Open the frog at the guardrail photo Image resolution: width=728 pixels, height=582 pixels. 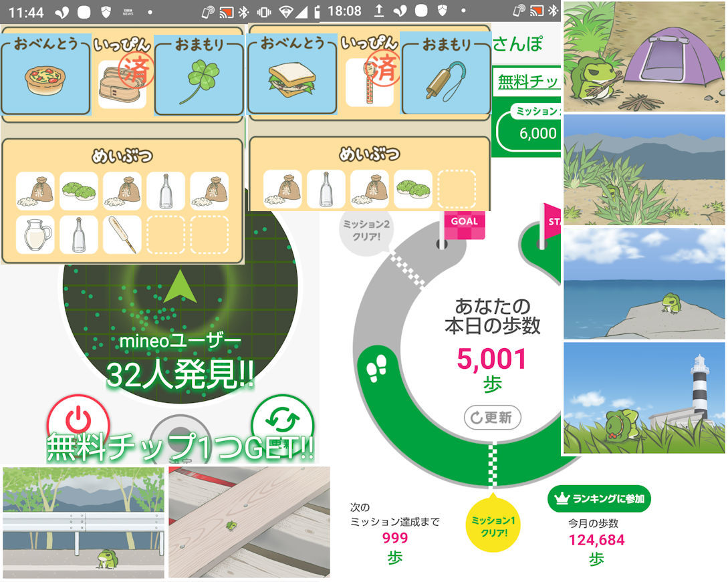point(84,523)
